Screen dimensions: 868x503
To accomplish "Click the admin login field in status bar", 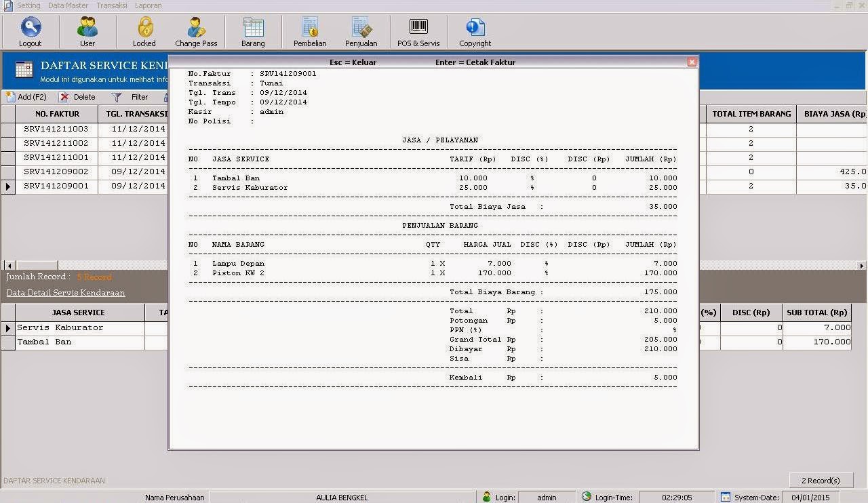I will click(547, 497).
